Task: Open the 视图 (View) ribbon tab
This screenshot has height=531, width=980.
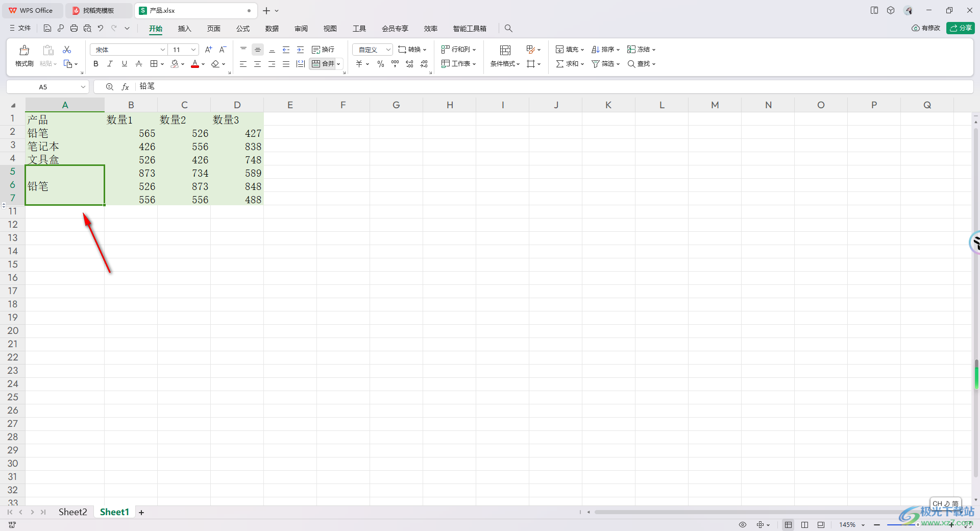Action: 330,29
